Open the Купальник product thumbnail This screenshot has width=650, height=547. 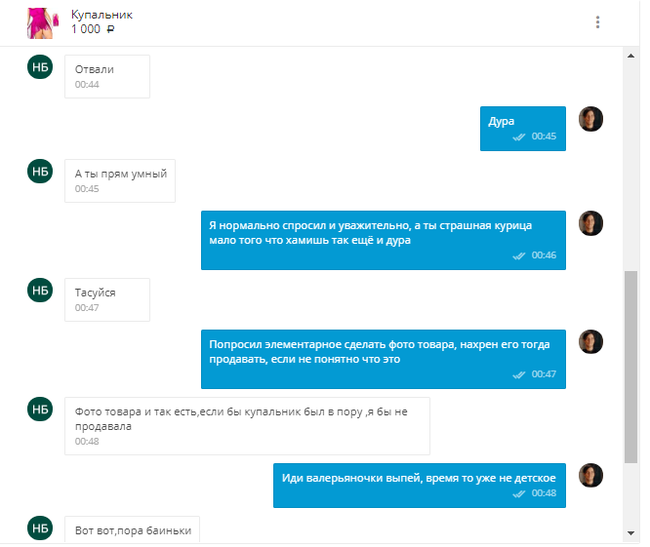tap(41, 21)
